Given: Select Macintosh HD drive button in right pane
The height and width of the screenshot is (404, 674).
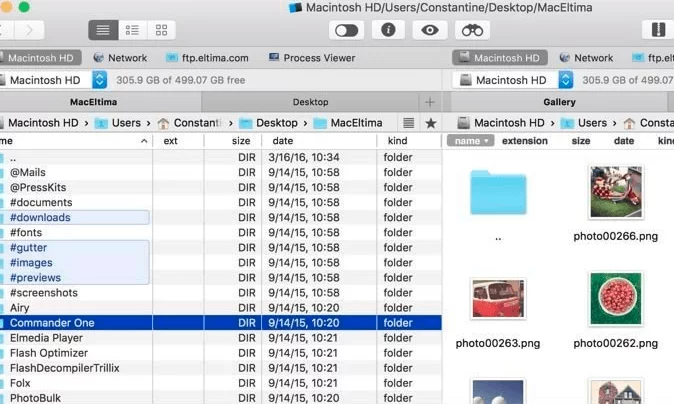Looking at the screenshot, I should pos(499,58).
